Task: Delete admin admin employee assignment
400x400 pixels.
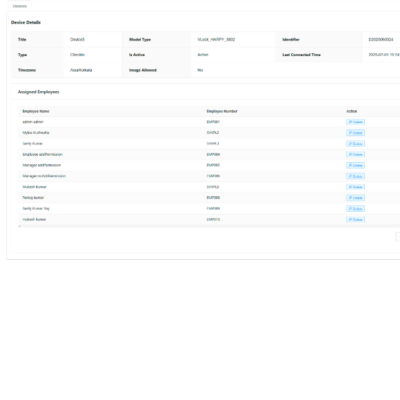Action: pos(355,122)
